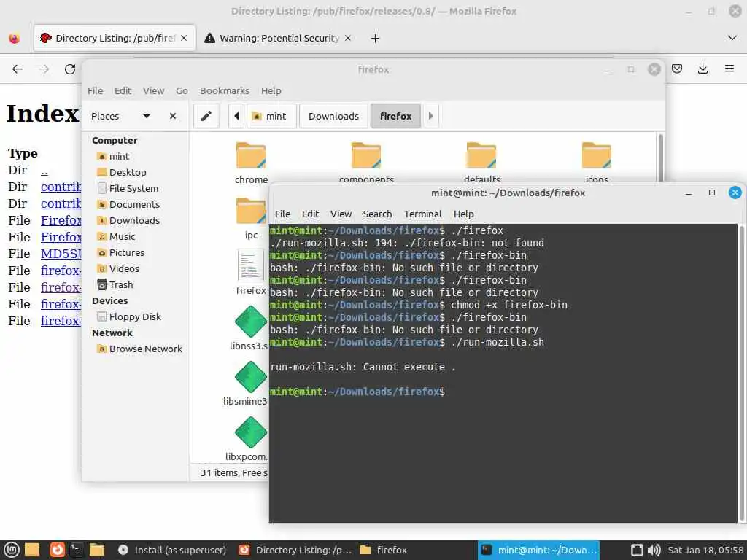Open clock calendar Sat Jan 18
This screenshot has height=560, width=747.
coord(705,550)
